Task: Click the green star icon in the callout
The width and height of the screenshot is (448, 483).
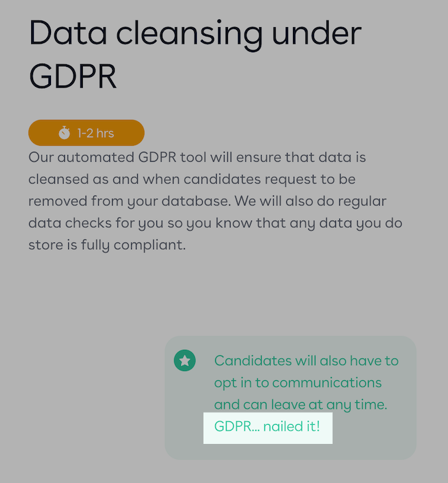Action: tap(184, 360)
